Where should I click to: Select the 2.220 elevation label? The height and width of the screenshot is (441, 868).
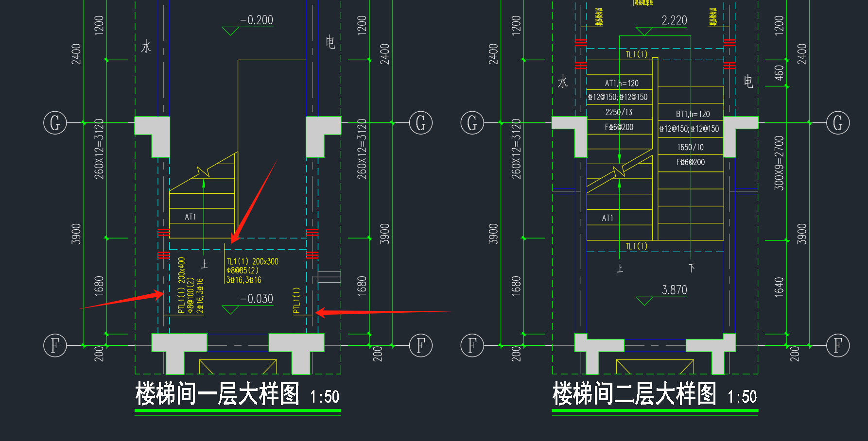(x=675, y=20)
